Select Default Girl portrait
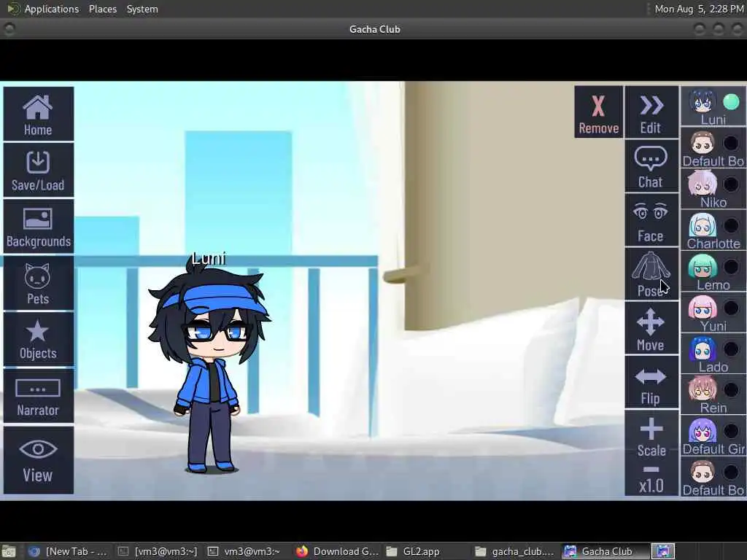 point(703,431)
